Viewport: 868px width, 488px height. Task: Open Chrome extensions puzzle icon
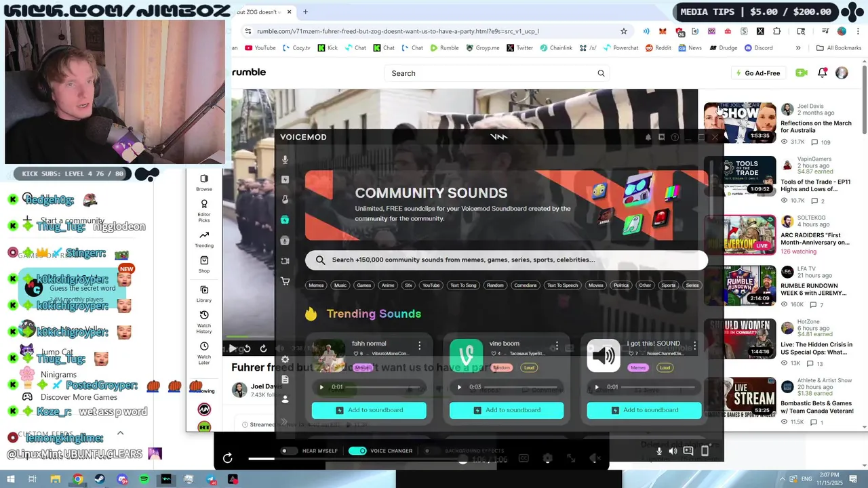coord(777,31)
